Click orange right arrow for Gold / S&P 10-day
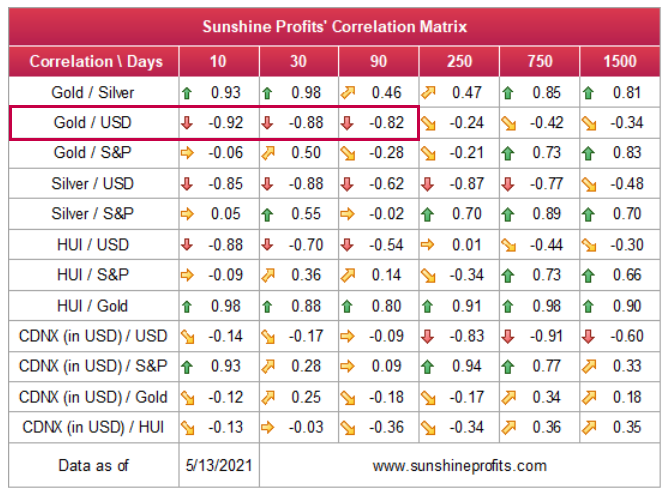This screenshot has width=669, height=495. (187, 154)
